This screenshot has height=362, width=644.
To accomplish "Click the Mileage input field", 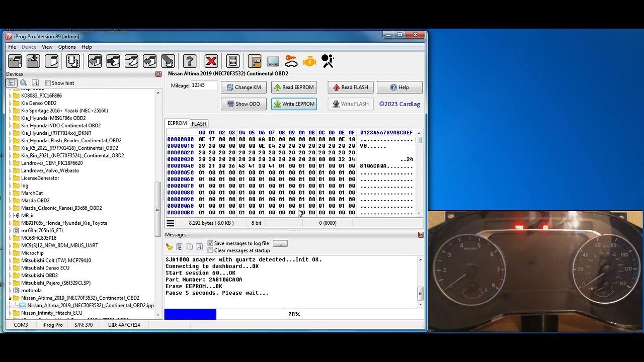I will coord(204,85).
